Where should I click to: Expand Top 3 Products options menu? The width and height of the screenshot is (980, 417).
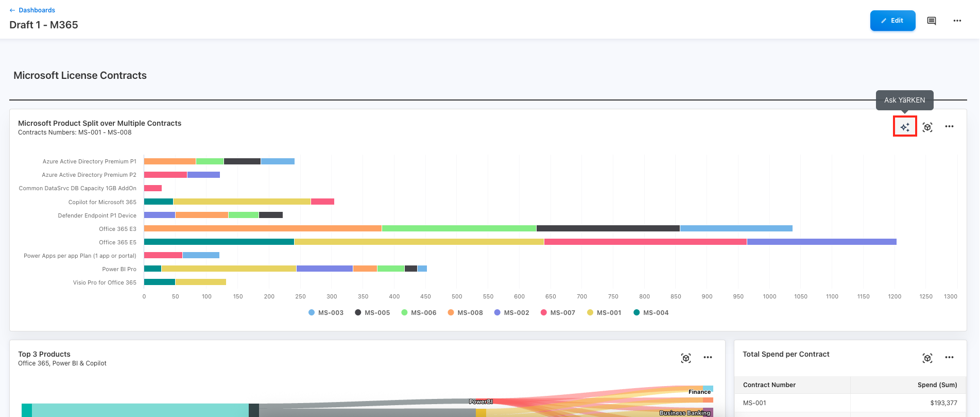click(708, 358)
